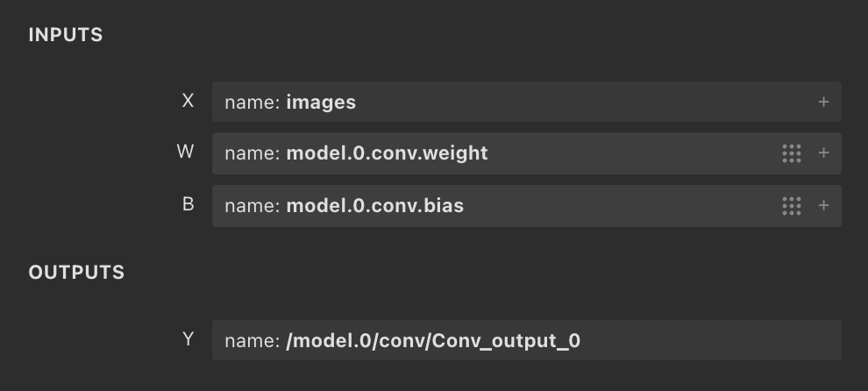Select the bold 'model.0.conv.weight' value text
868x391 pixels.
[x=387, y=153]
